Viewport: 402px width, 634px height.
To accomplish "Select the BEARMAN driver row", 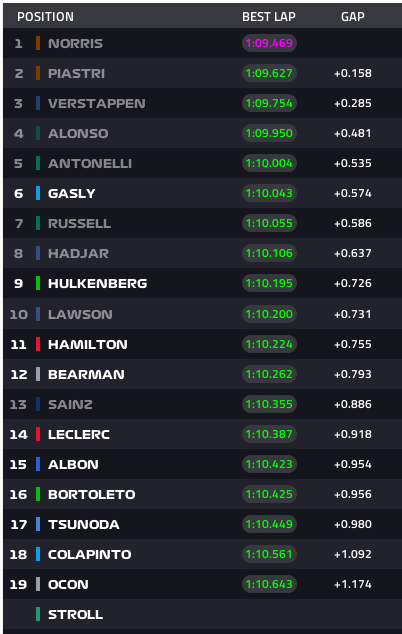I will [202, 374].
